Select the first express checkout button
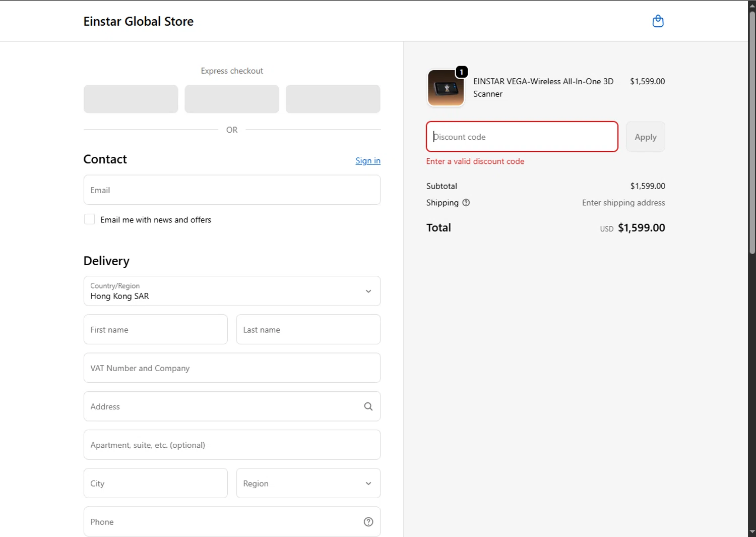This screenshot has height=537, width=756. pyautogui.click(x=131, y=99)
